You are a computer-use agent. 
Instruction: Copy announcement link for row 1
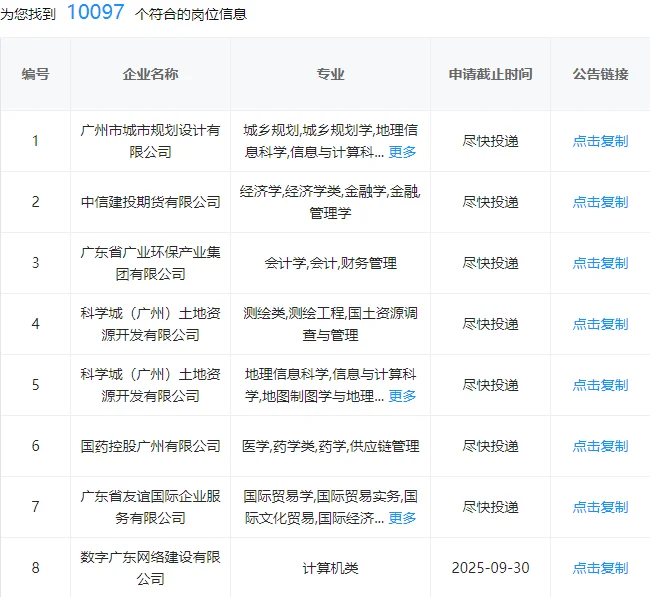point(600,141)
